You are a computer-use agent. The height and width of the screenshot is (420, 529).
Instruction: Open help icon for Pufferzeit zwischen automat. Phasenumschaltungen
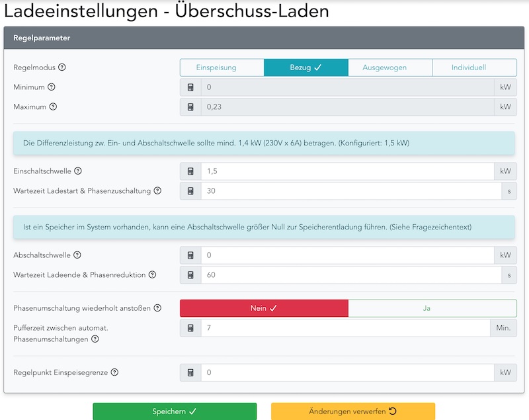pos(95,339)
